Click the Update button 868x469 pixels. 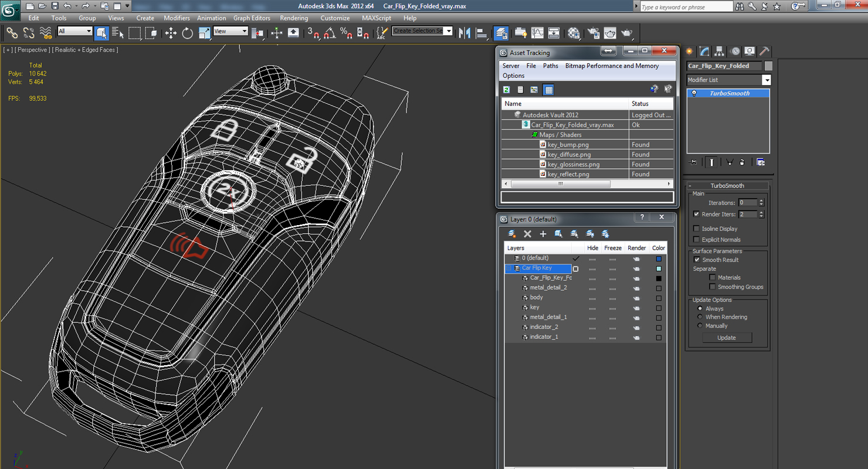coord(726,338)
